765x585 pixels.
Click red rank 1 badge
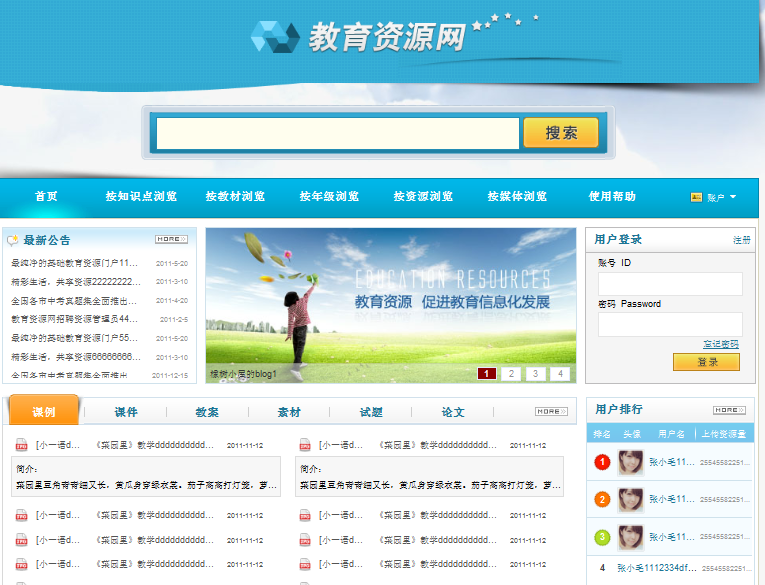(x=602, y=462)
